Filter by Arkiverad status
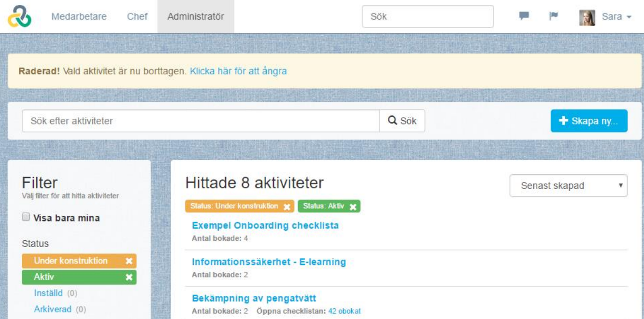Image resolution: width=644 pixels, height=319 pixels. [53, 309]
